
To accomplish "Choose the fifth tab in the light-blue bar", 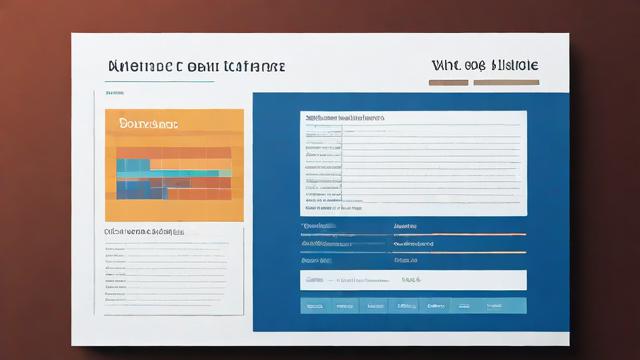I will coord(434,306).
